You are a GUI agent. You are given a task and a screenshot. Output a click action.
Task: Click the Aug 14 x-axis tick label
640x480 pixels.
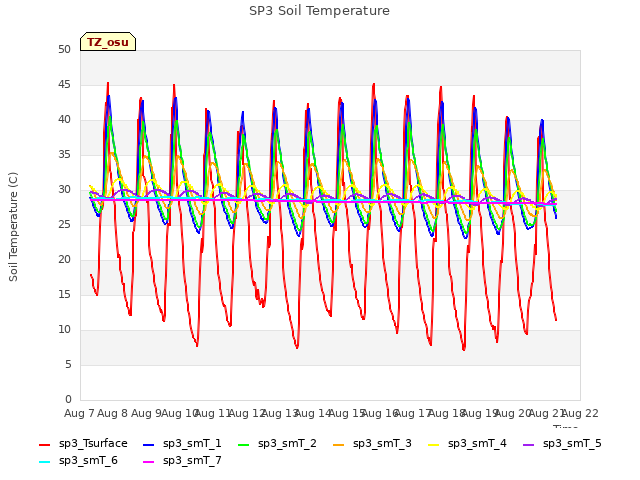tap(313, 413)
